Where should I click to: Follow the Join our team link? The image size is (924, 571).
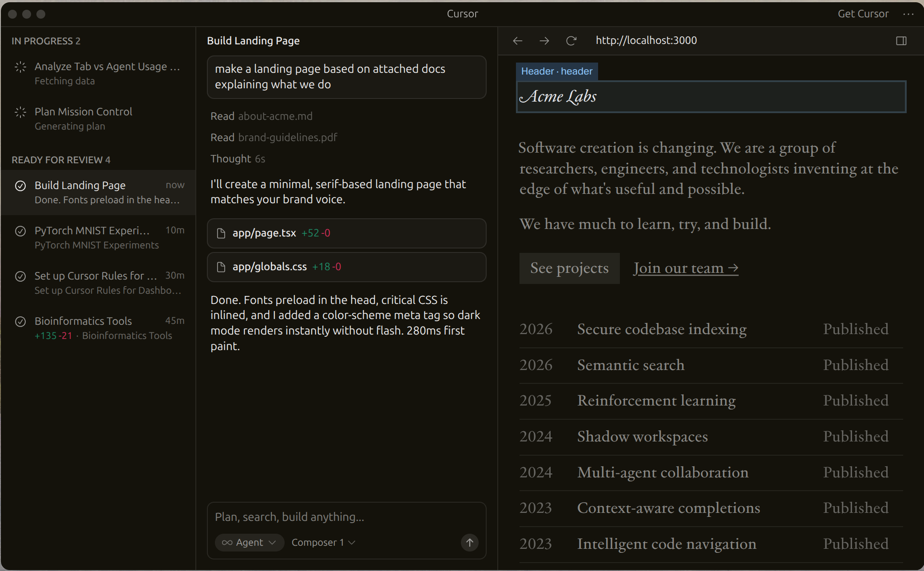click(686, 268)
